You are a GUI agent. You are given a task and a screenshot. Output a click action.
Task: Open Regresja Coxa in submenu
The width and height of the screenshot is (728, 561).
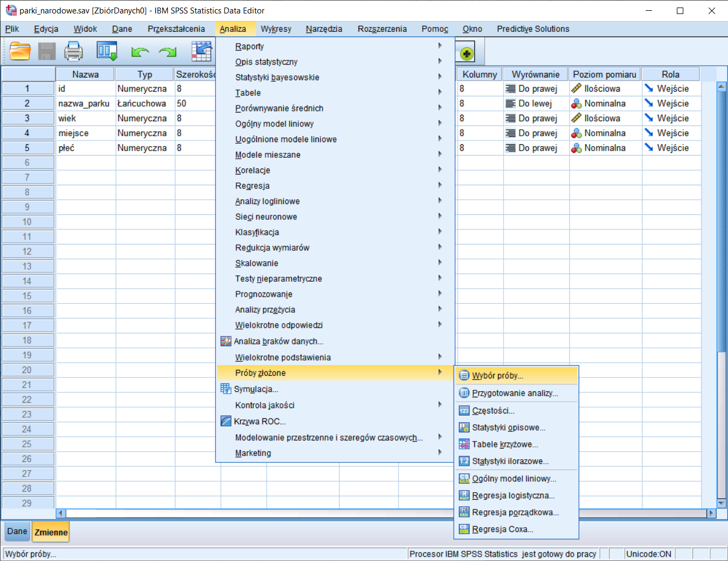point(516,529)
